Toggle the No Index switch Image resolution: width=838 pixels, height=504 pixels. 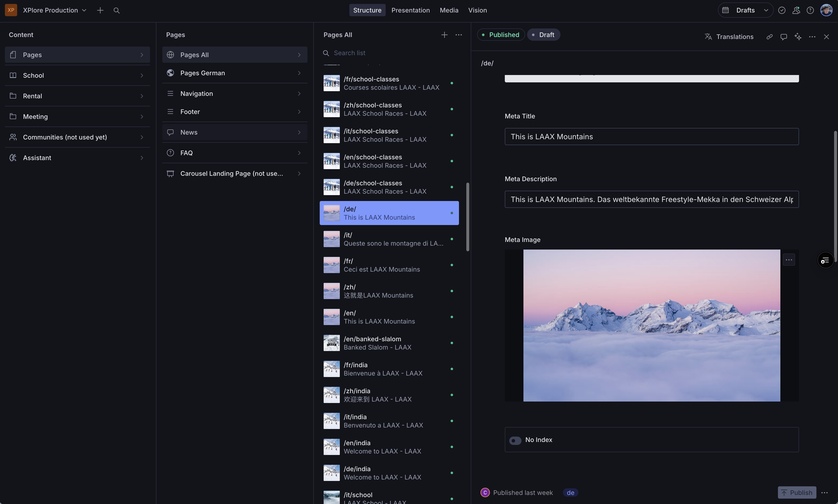coord(515,441)
